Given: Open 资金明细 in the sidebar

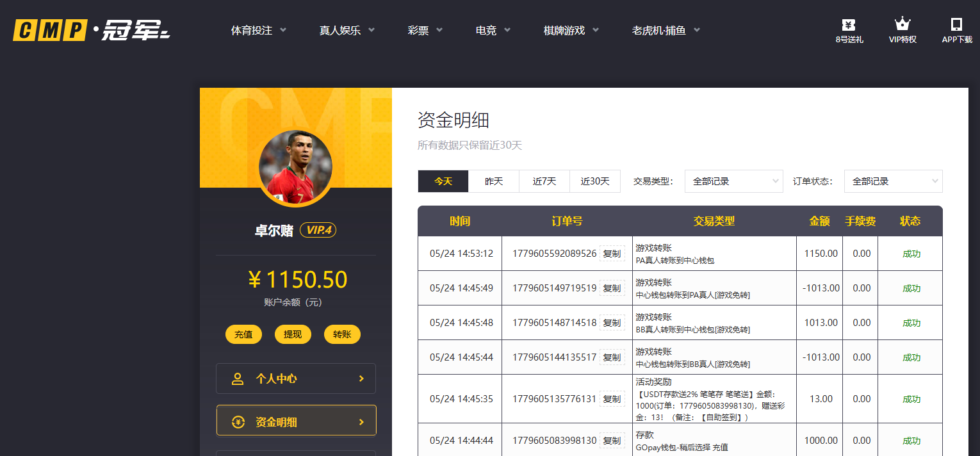Looking at the screenshot, I should click(296, 420).
